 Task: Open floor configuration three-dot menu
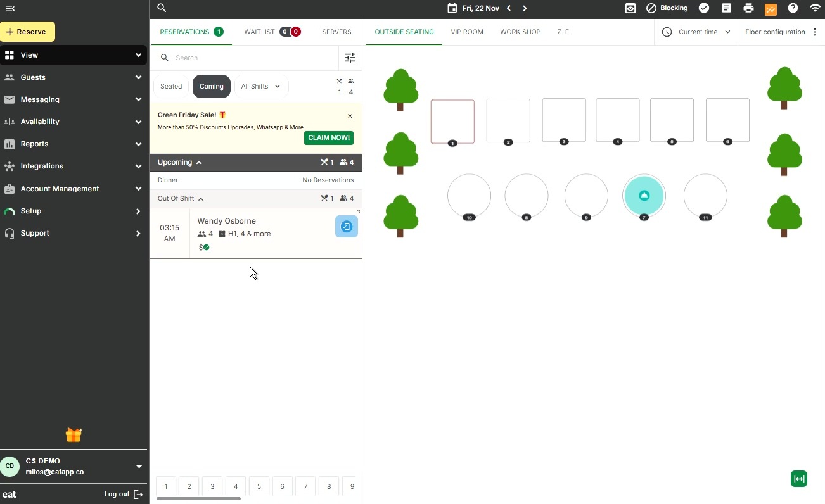[x=815, y=32]
